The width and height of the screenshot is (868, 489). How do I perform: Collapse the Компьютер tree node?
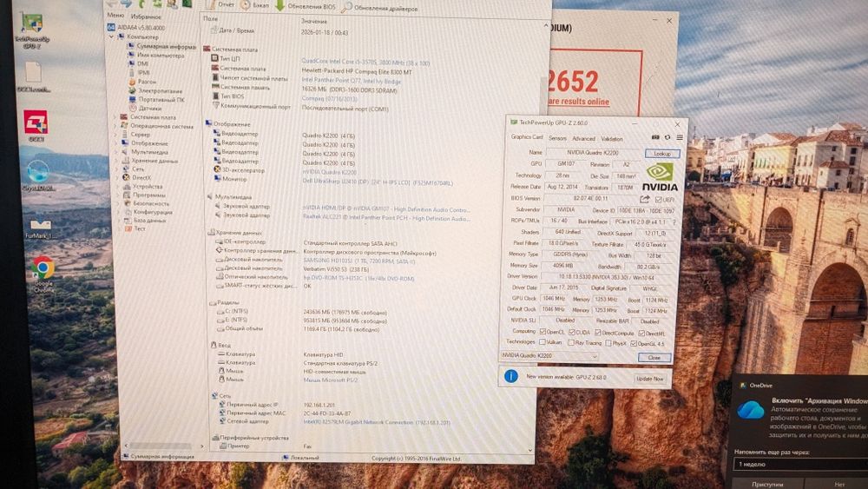coord(112,37)
